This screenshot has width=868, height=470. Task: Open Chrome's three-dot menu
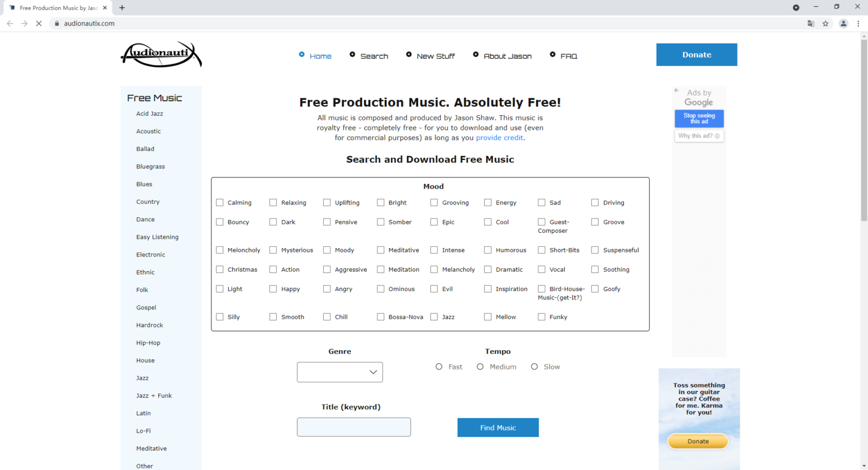tap(858, 23)
